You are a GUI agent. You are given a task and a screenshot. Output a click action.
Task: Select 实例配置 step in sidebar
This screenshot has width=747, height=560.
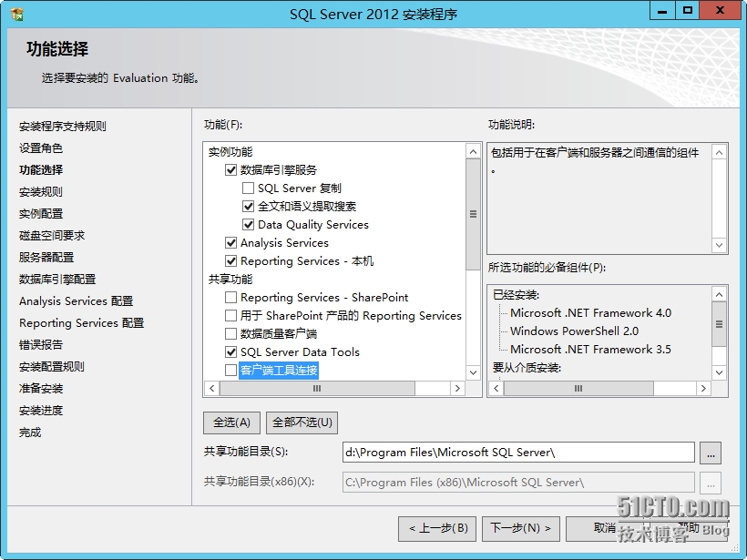[40, 214]
